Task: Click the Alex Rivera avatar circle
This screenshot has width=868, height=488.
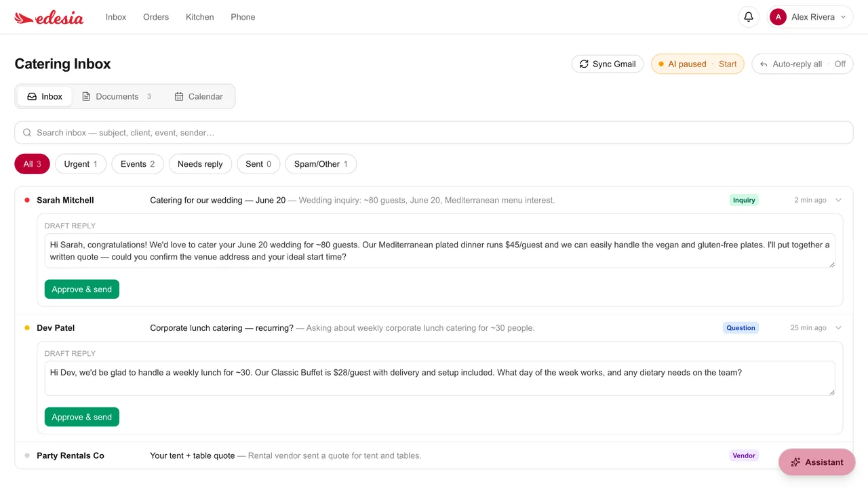Action: coord(778,17)
